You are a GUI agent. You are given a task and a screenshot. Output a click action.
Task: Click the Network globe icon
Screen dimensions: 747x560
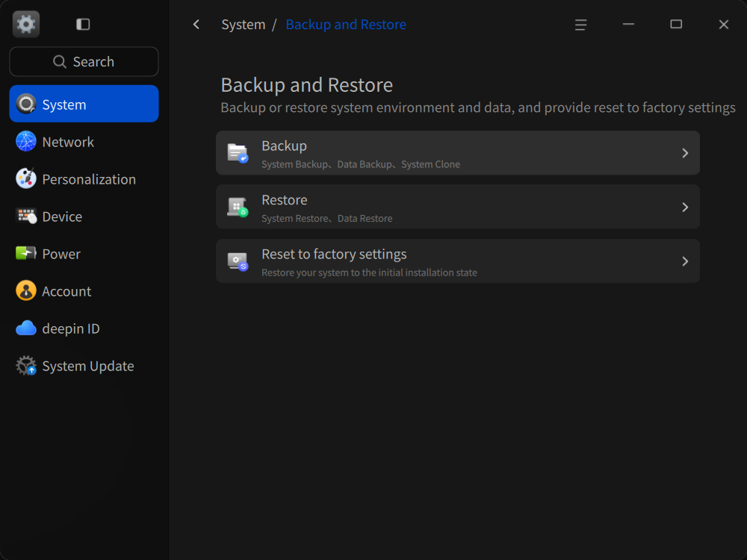(25, 141)
